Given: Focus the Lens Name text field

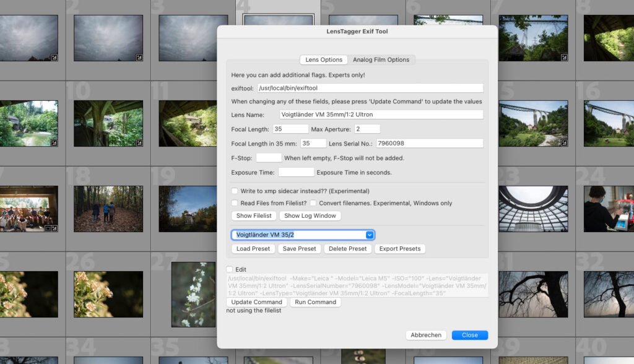Looking at the screenshot, I should tap(381, 115).
